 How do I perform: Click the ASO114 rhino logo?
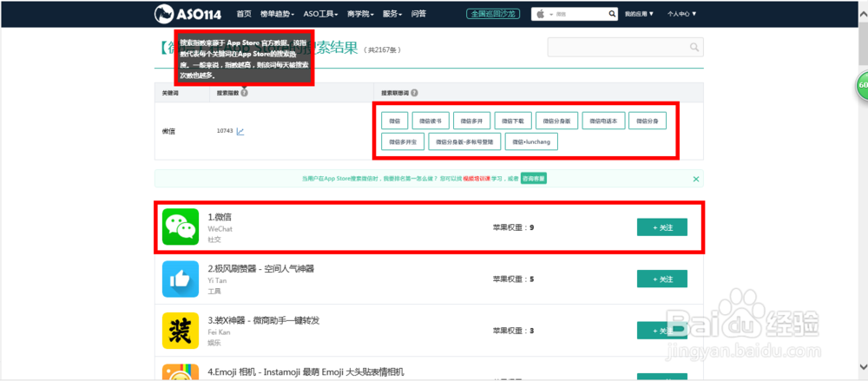point(188,14)
